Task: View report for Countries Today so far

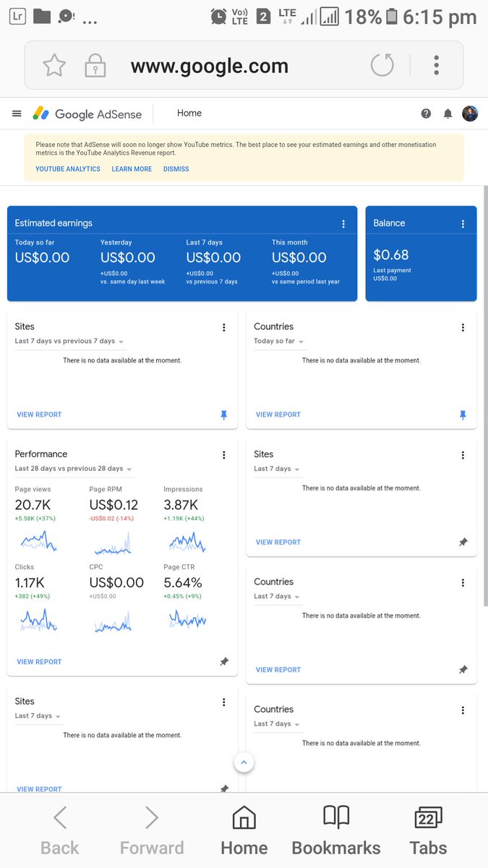Action: [278, 414]
